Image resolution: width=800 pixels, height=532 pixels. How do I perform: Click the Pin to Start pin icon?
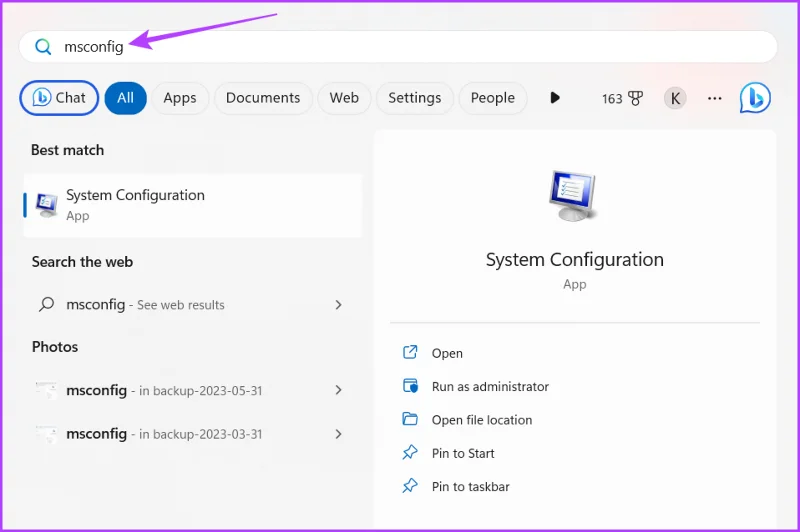click(410, 452)
